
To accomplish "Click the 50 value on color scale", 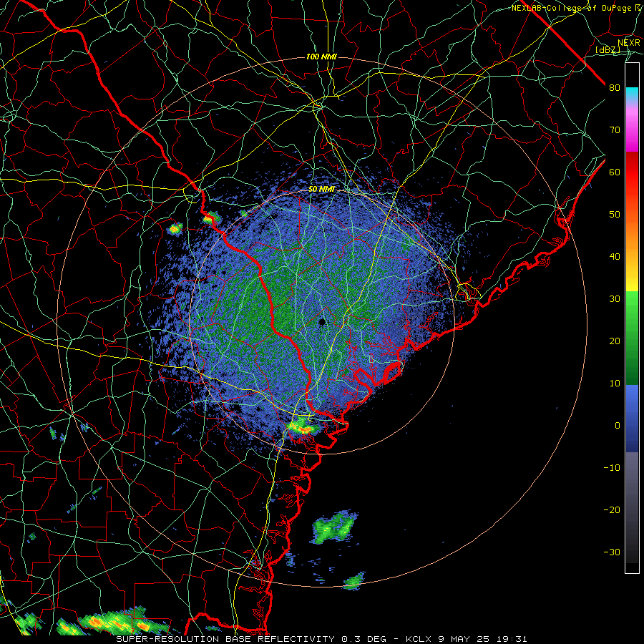I will click(x=615, y=215).
